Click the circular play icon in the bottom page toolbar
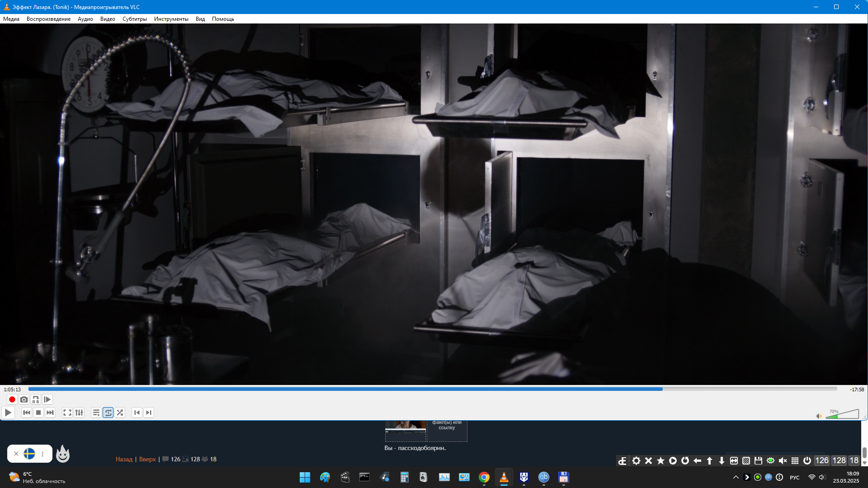Viewport: 868px width, 488px height. 673,460
